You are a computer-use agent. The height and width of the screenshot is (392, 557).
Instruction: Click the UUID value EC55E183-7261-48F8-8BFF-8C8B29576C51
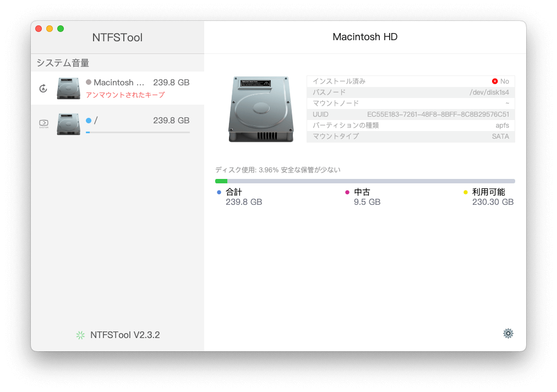(438, 115)
